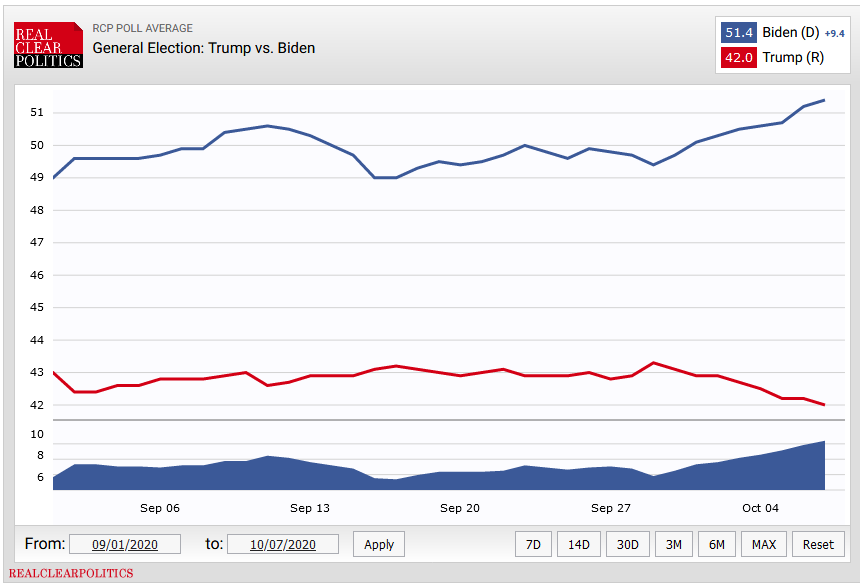Click the Oct 04 axis date label

(x=760, y=508)
